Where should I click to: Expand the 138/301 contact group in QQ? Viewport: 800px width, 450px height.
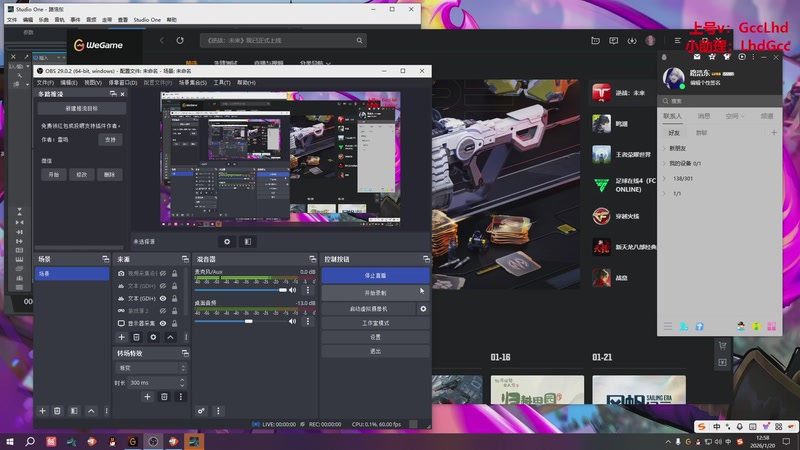(664, 179)
